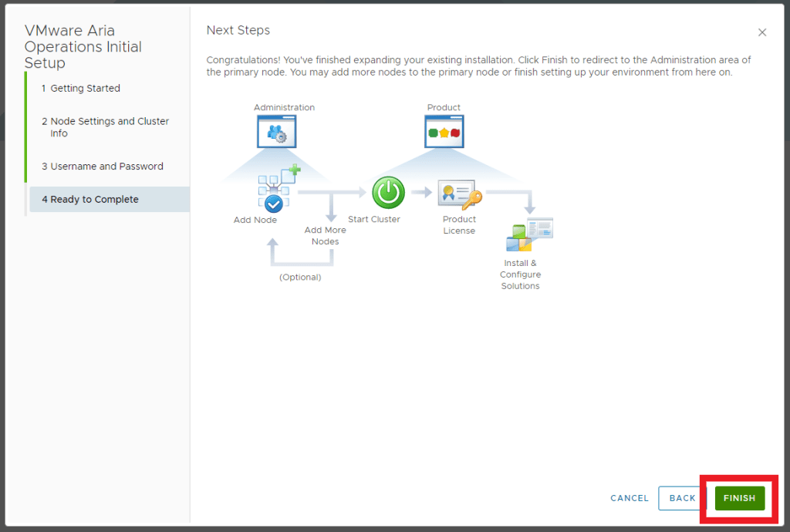Click the Administration window icon
Image resolution: width=790 pixels, height=532 pixels.
pyautogui.click(x=277, y=131)
